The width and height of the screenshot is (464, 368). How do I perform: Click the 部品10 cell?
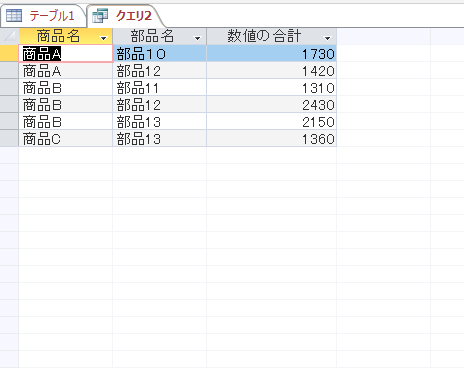(x=160, y=53)
